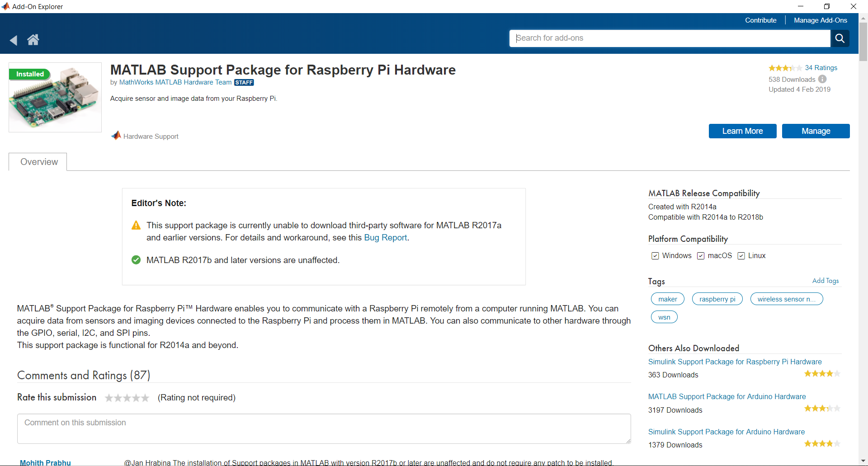Rate submission using the gray stars
The height and width of the screenshot is (466, 868).
click(127, 398)
